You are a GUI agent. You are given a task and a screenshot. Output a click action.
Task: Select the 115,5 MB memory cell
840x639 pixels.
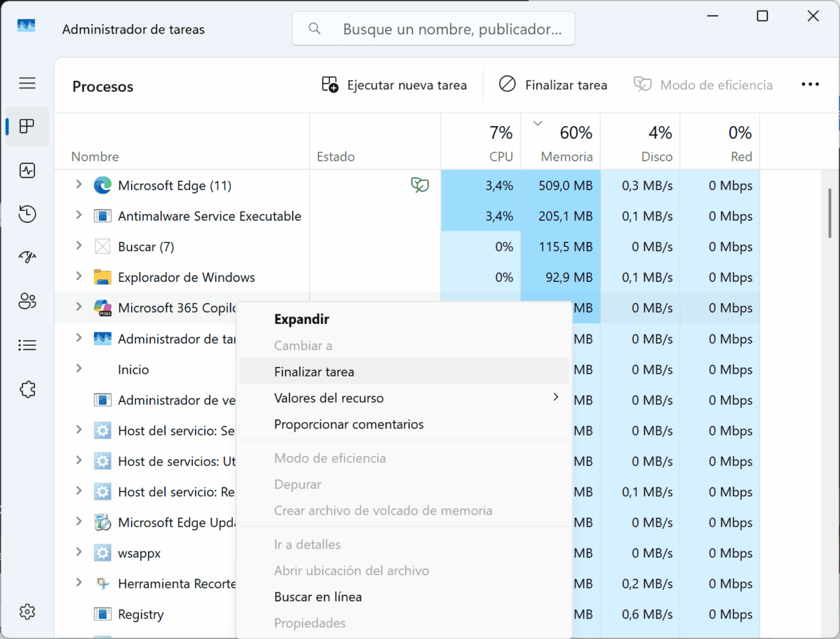pos(560,246)
